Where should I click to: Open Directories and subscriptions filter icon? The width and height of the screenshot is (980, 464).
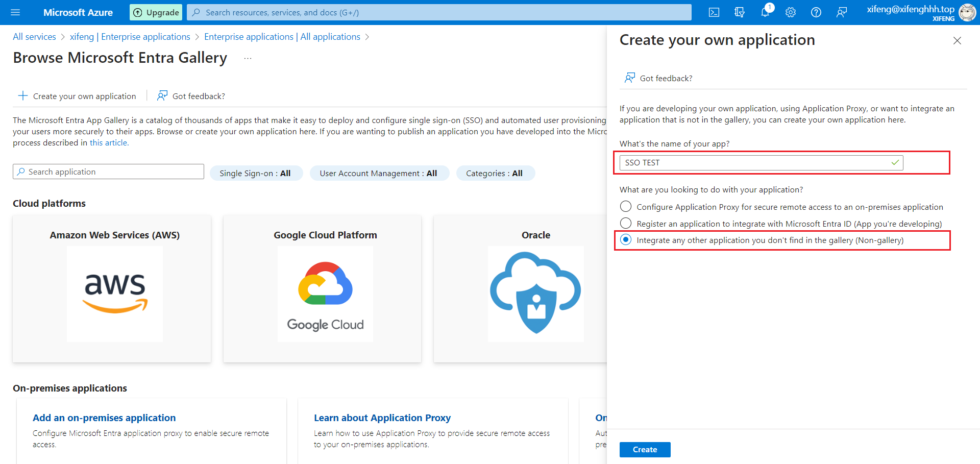(740, 12)
